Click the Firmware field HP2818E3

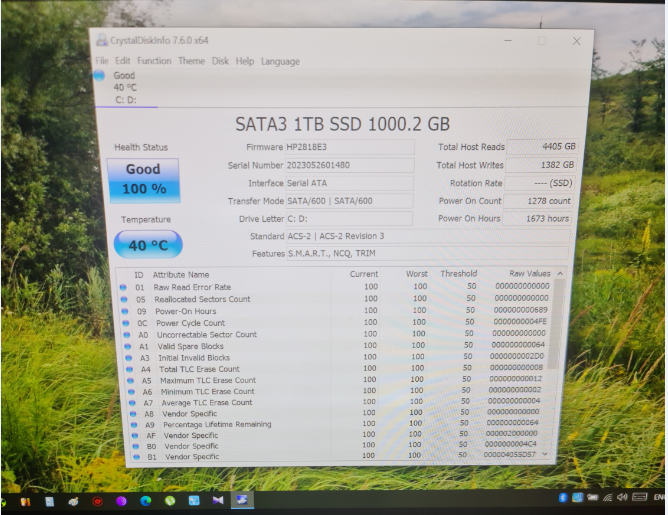tap(349, 147)
